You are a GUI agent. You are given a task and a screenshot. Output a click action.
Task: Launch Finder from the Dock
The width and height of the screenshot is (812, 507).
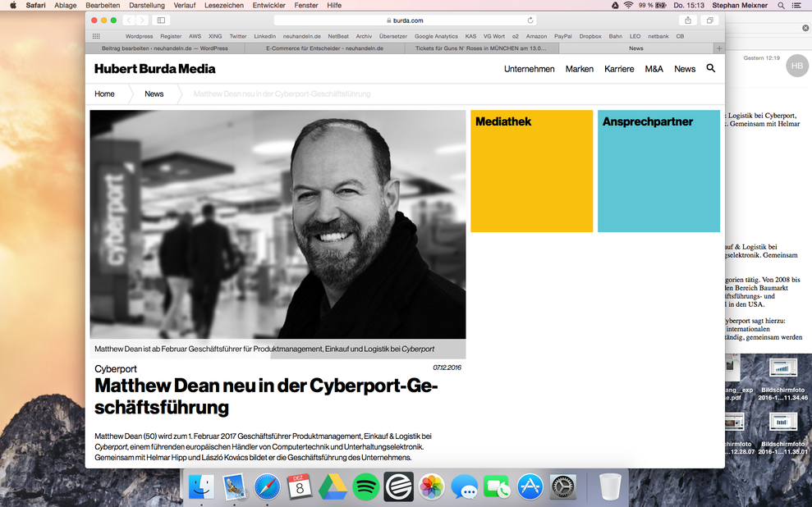click(201, 486)
